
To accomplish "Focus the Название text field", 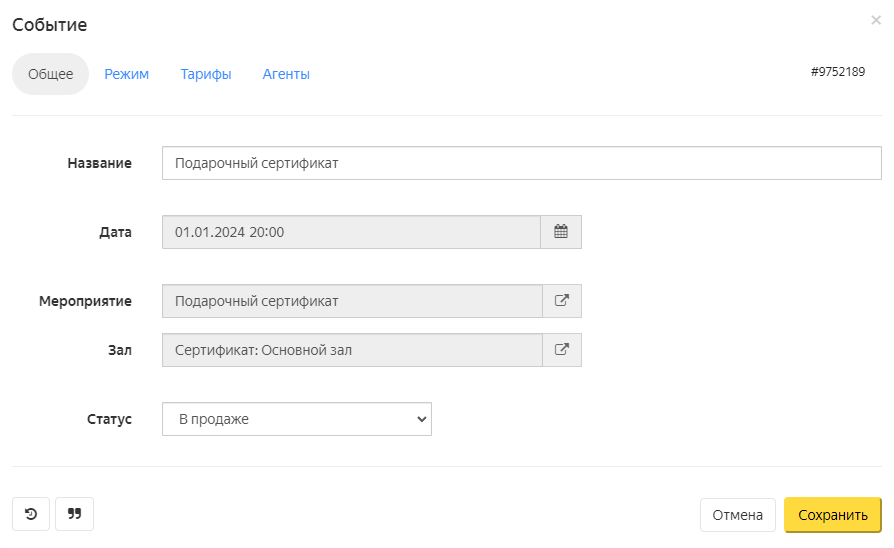I will (x=521, y=163).
